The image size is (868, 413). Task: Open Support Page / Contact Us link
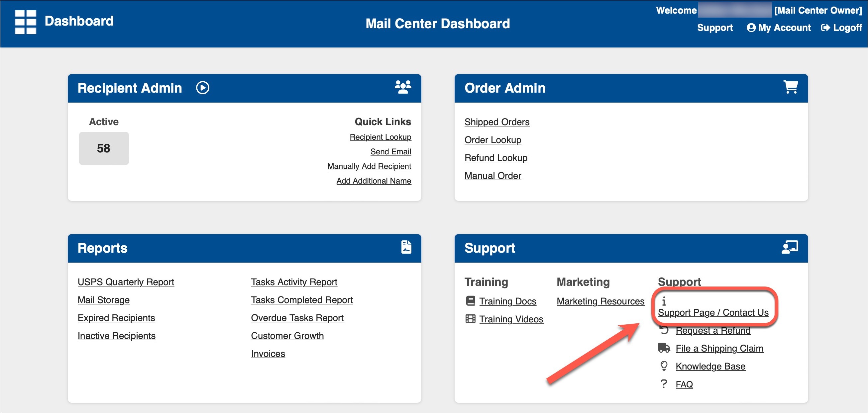click(x=713, y=312)
